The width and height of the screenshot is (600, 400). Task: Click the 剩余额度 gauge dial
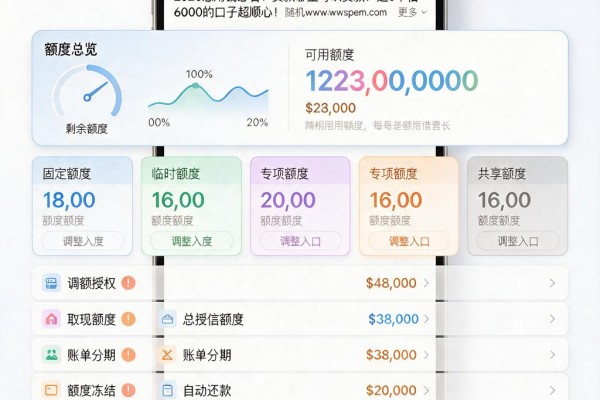pyautogui.click(x=87, y=91)
